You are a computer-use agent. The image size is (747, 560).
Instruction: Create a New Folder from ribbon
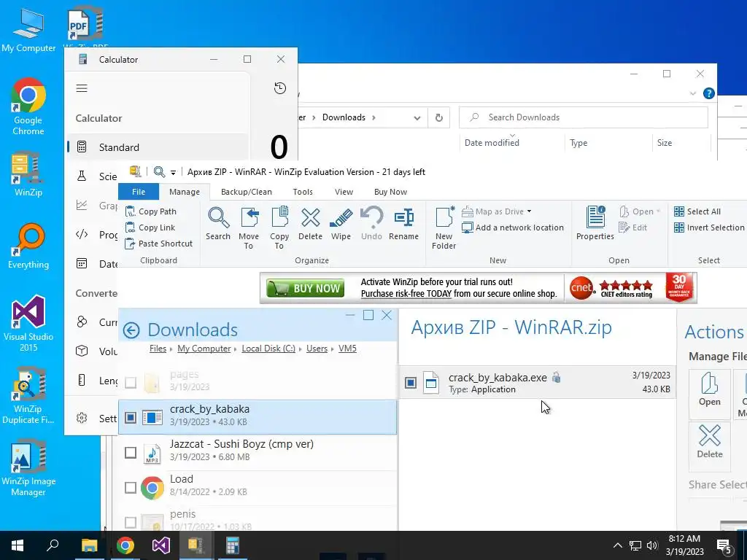[444, 227]
